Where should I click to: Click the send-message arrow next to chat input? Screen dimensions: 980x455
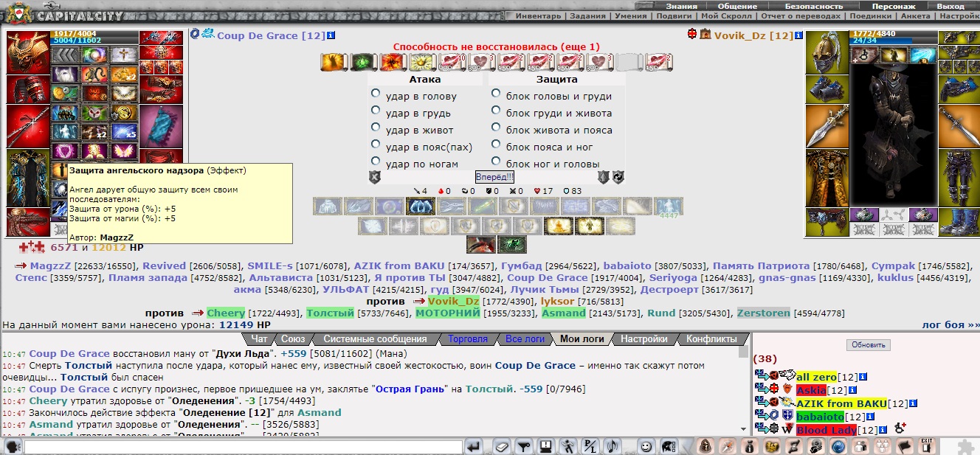point(474,446)
